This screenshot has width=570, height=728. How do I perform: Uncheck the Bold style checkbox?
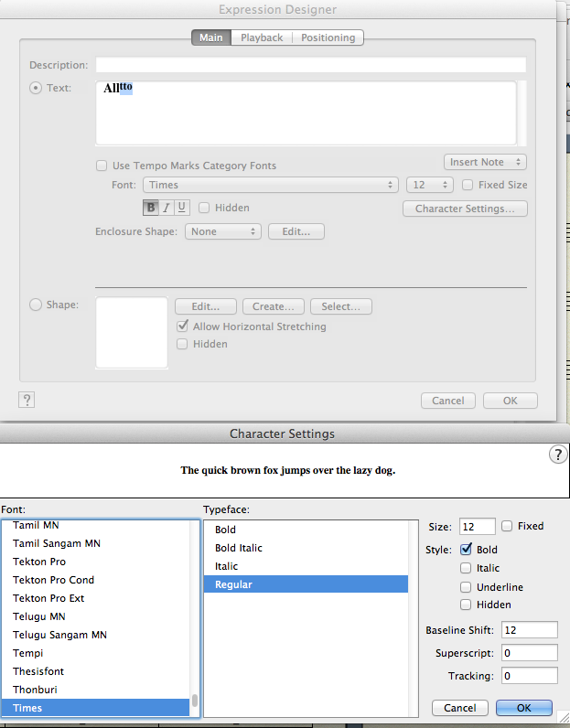tap(467, 550)
